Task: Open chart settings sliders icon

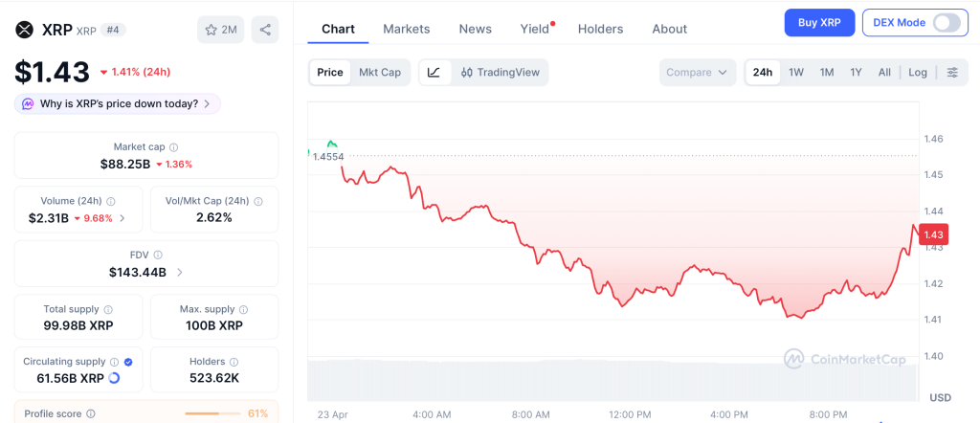Action: click(x=952, y=72)
